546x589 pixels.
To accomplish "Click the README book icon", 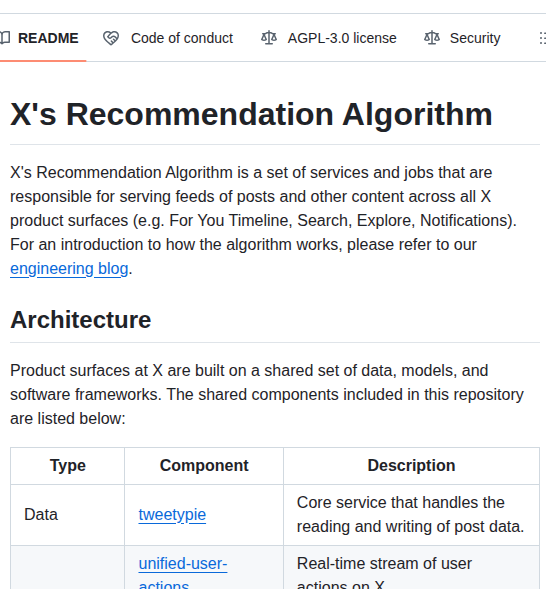I will (5, 38).
